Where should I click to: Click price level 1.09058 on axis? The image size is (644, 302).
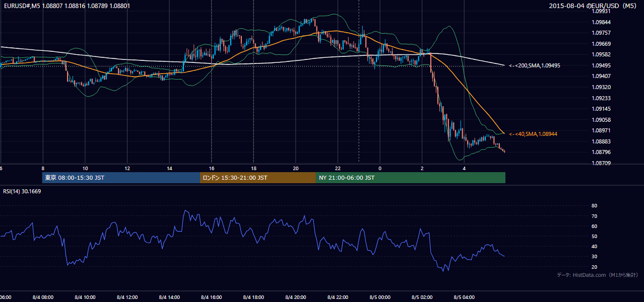pyautogui.click(x=602, y=120)
